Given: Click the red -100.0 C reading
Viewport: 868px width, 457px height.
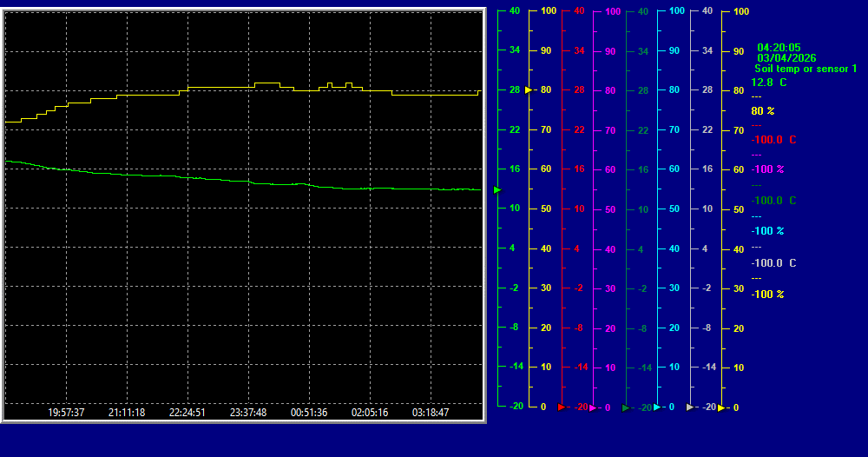Looking at the screenshot, I should pyautogui.click(x=773, y=140).
